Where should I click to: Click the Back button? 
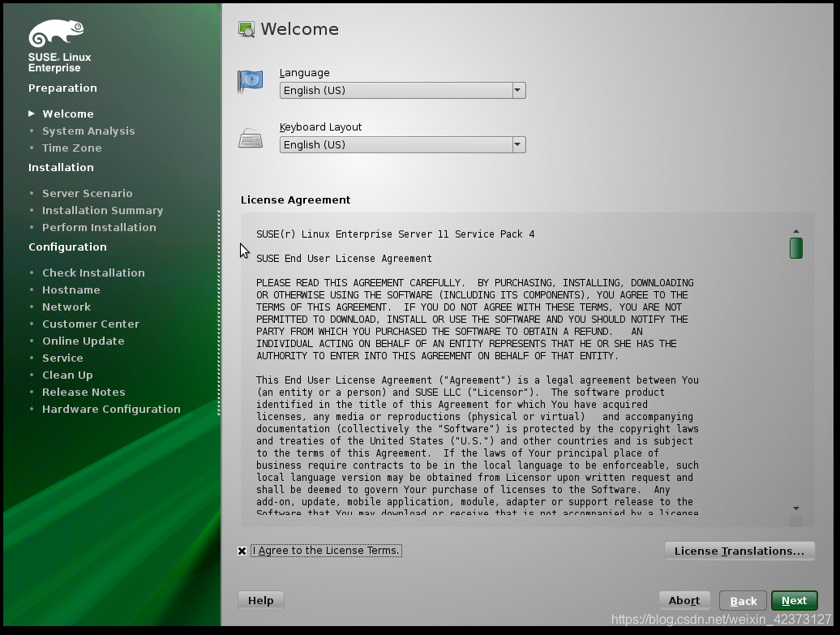coord(743,601)
